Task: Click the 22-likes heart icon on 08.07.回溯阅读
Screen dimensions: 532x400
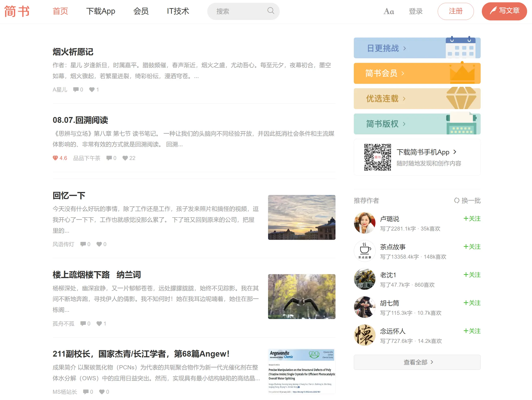Action: [125, 158]
